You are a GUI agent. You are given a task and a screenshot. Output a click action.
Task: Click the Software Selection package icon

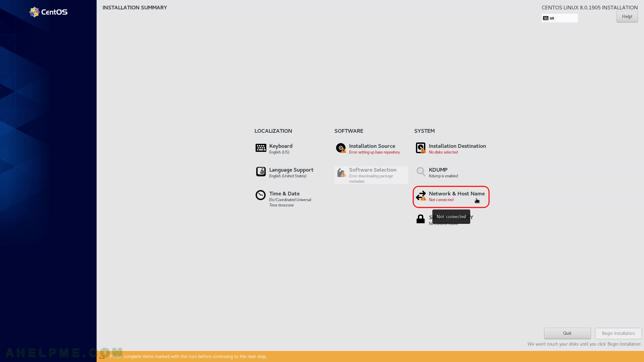pos(341,173)
